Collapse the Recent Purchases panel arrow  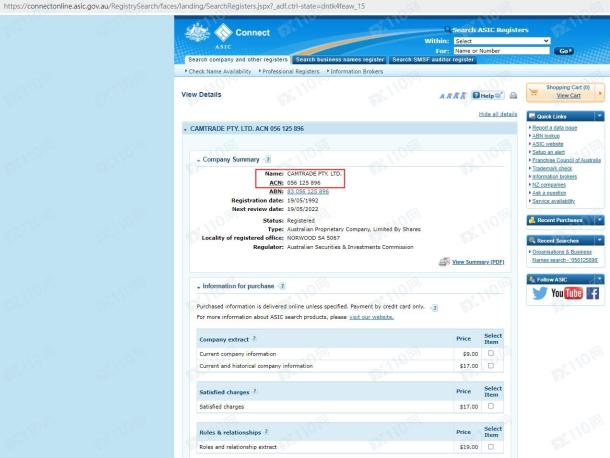(x=599, y=220)
